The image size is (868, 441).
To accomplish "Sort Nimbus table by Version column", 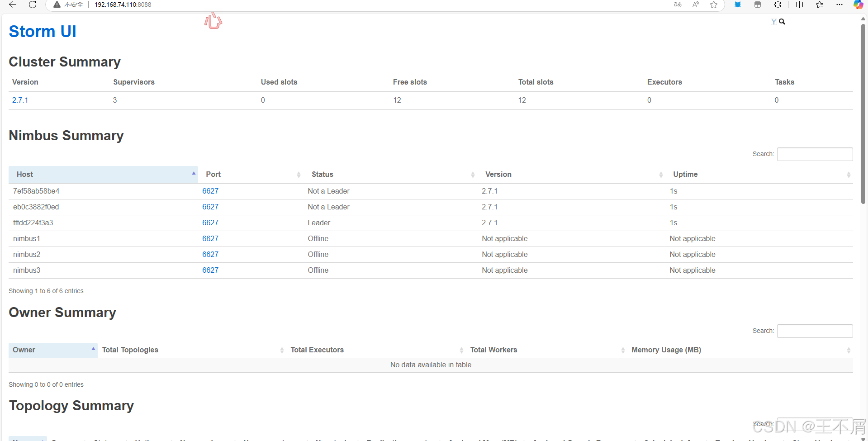I will pyautogui.click(x=572, y=175).
